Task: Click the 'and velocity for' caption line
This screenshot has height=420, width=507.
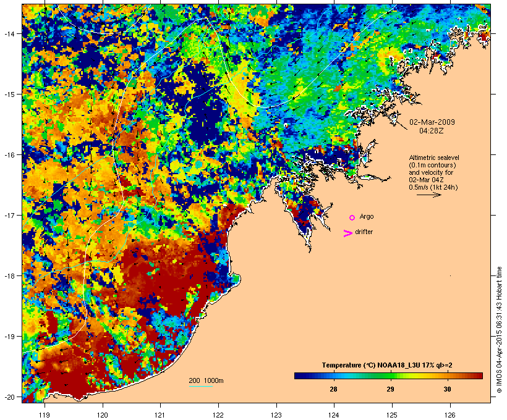Action: 431,172
